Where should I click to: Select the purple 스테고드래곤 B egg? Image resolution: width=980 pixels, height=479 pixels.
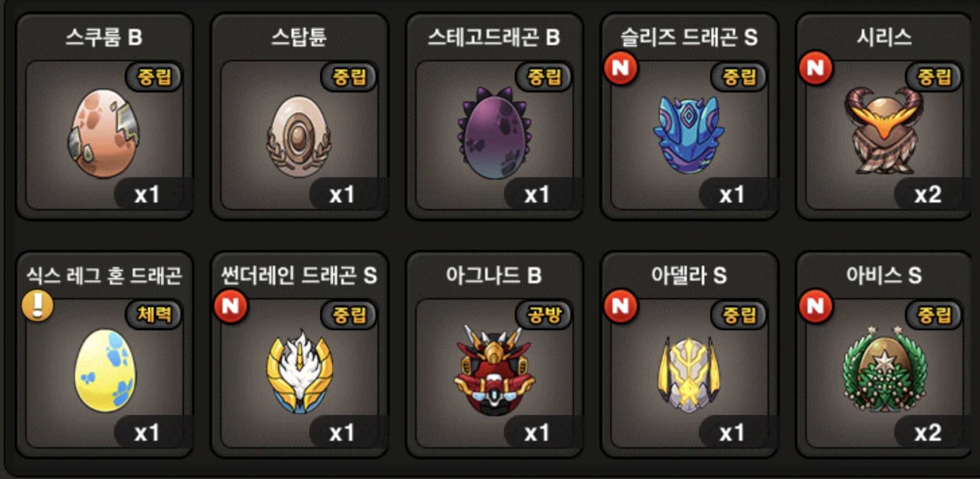(x=494, y=133)
